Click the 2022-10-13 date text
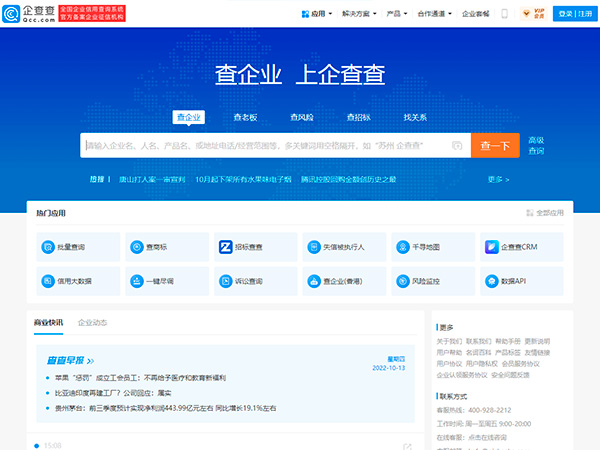Viewport: 600px width, 450px height. tap(388, 368)
